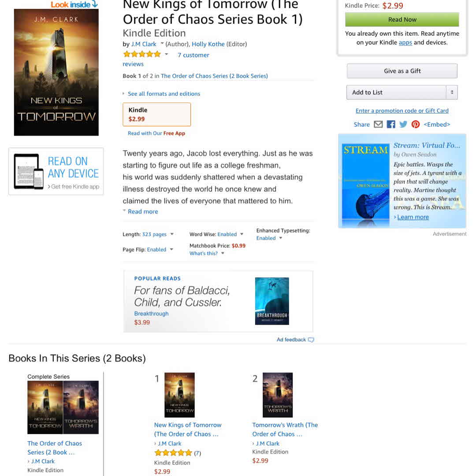Click the green Read Now button
This screenshot has height=476, width=476.
click(x=402, y=20)
